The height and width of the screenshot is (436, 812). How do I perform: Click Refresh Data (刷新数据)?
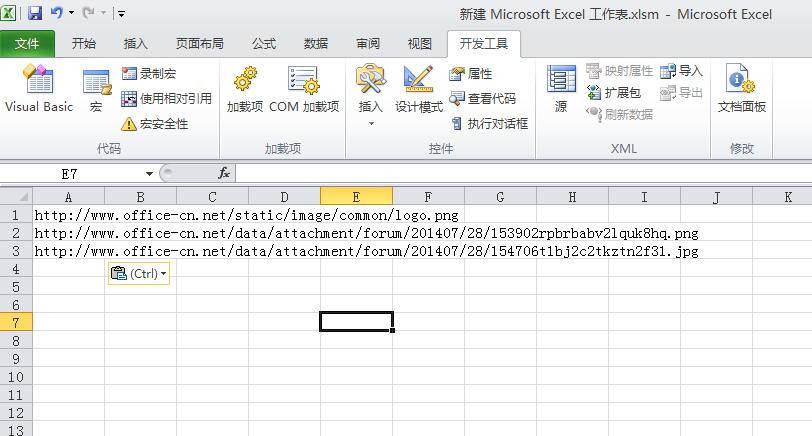[619, 114]
